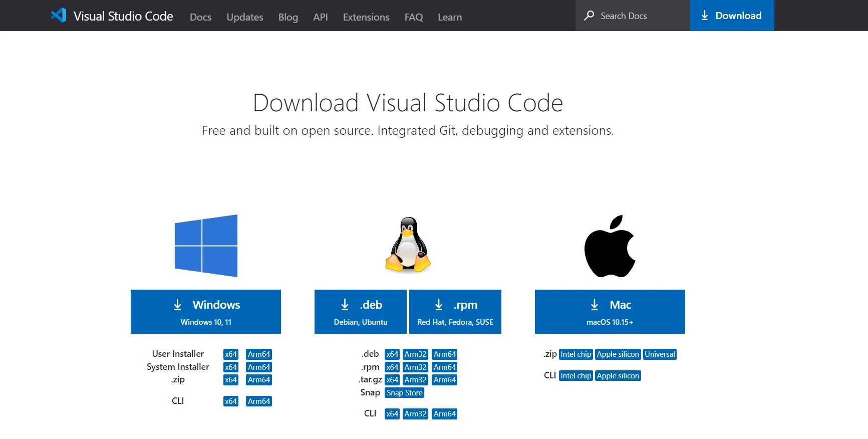
Task: Select x64 for Windows .zip
Action: [231, 380]
